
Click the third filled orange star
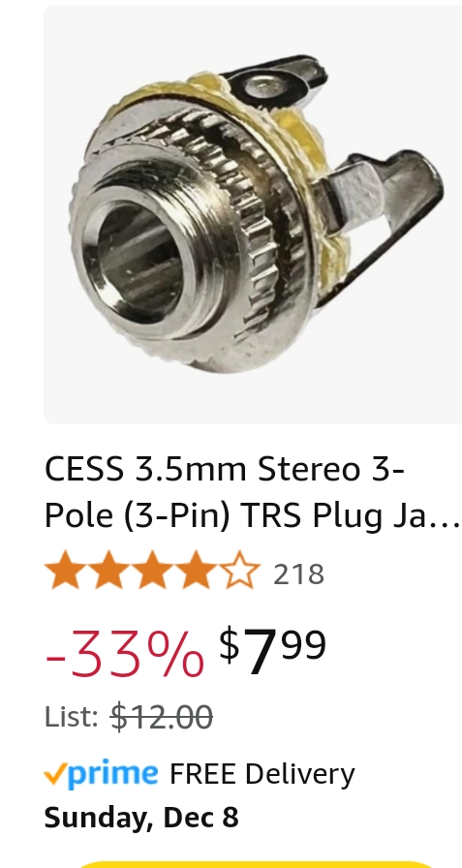[153, 571]
